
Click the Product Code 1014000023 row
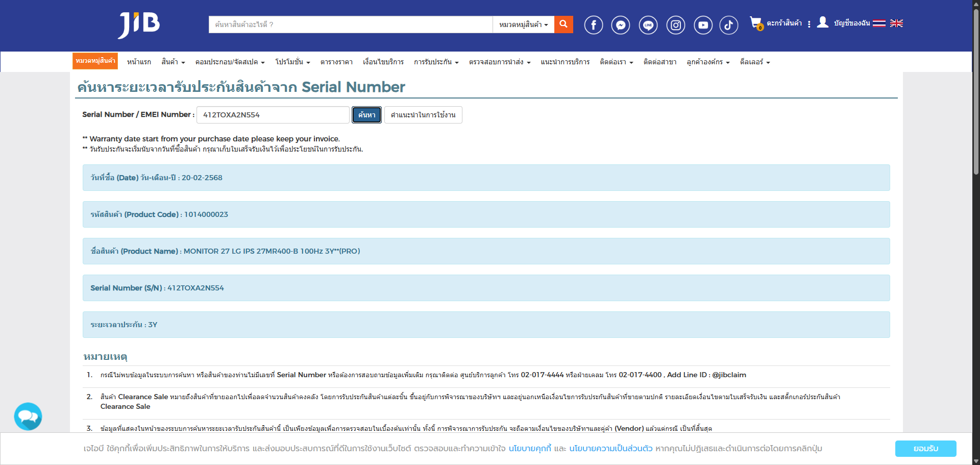point(486,214)
